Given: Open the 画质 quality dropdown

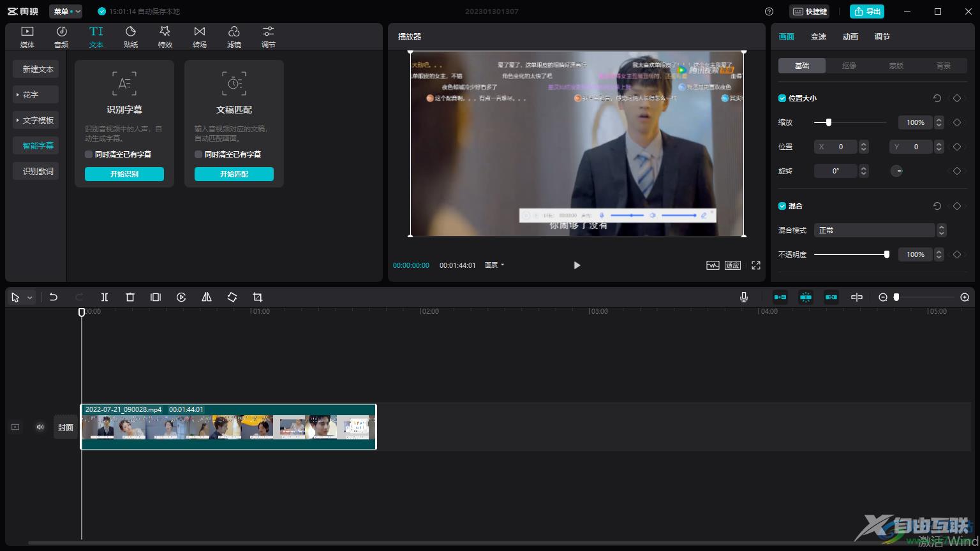Looking at the screenshot, I should click(x=494, y=265).
